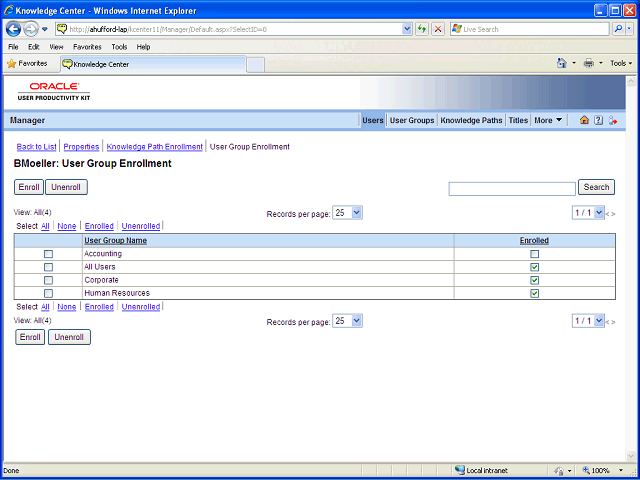Click the zoom magnifier icon in status bar

(586, 470)
